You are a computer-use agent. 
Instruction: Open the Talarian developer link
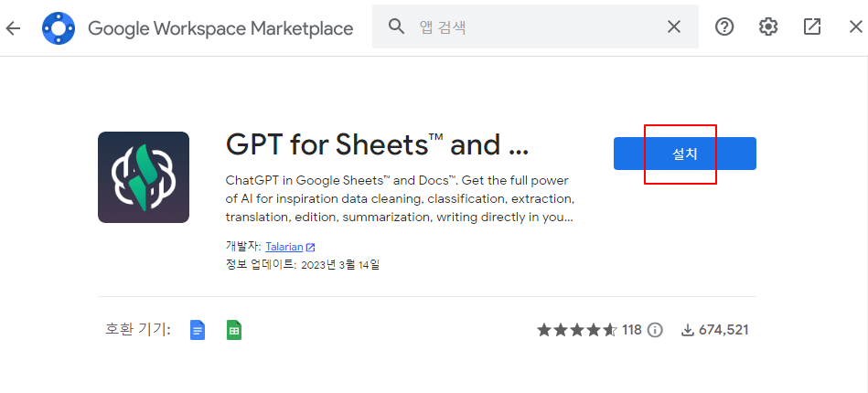[284, 247]
